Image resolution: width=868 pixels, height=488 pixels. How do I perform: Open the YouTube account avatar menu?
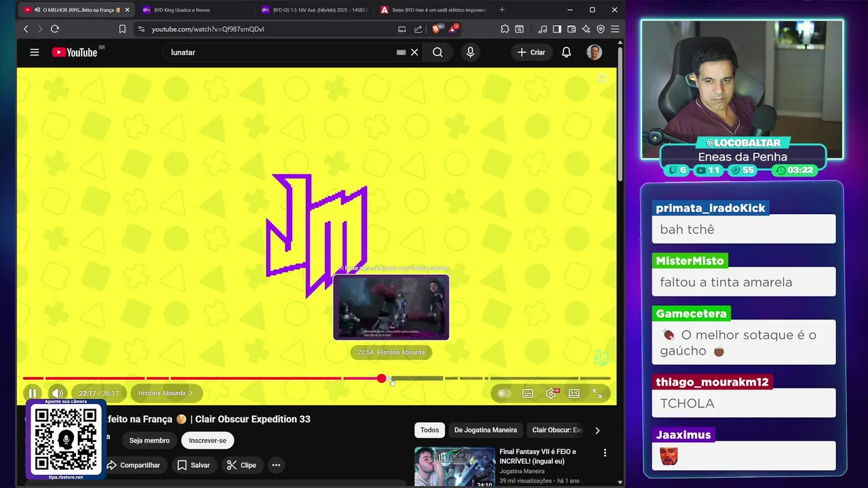(x=594, y=52)
